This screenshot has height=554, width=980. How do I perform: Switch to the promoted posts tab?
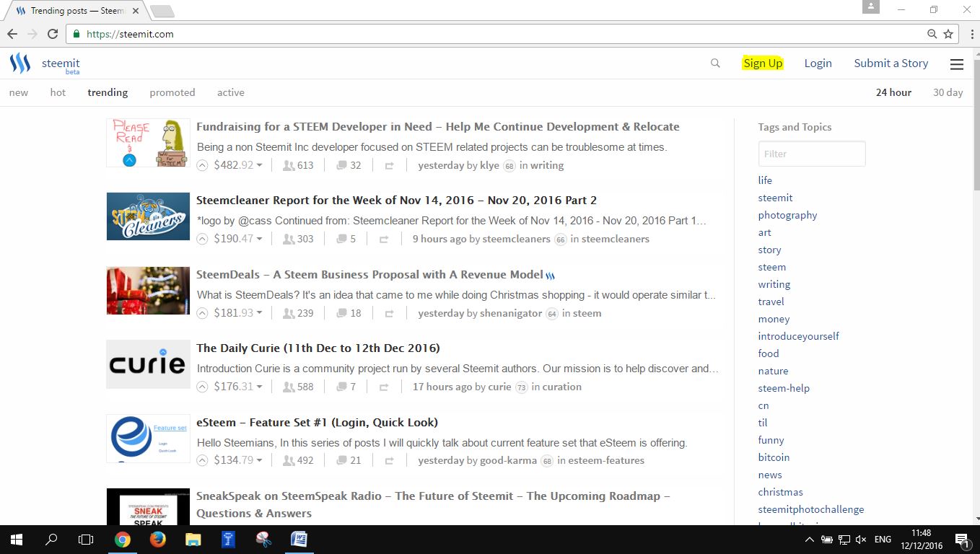coord(172,92)
